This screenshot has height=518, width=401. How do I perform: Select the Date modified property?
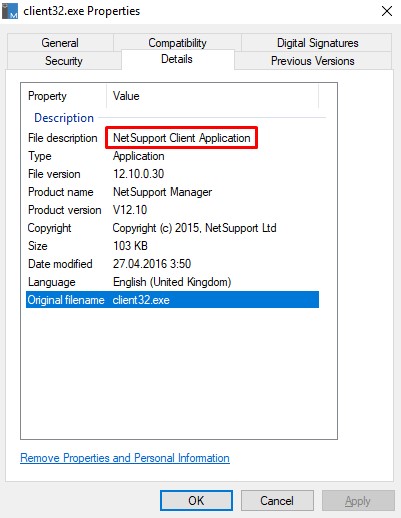[x=60, y=264]
